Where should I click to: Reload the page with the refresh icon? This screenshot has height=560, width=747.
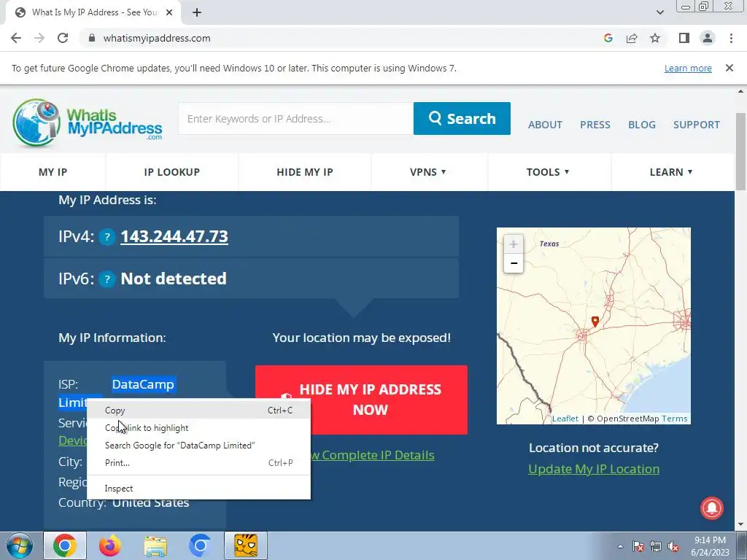63,38
